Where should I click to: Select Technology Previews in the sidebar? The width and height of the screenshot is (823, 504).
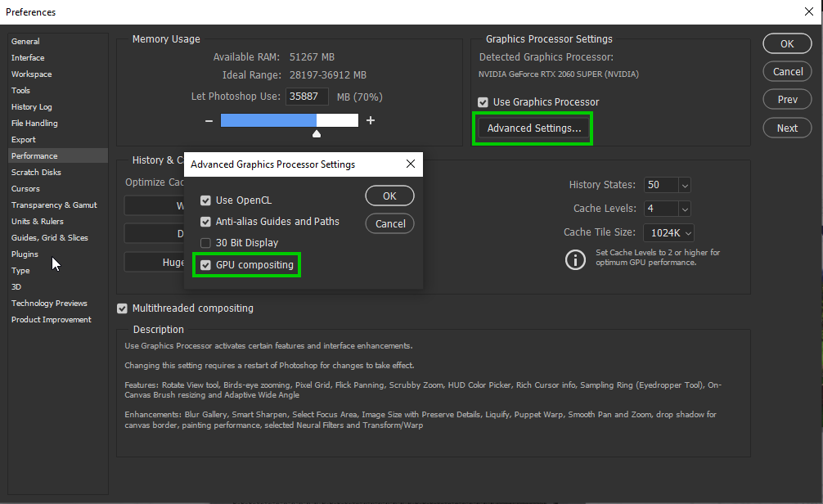point(48,303)
